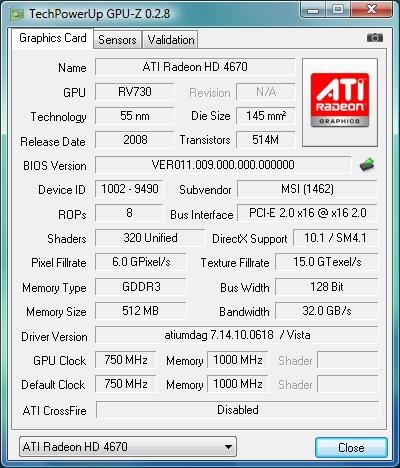Viewport: 400px width, 468px height.
Task: Click the BIOS save chip icon
Action: [367, 164]
